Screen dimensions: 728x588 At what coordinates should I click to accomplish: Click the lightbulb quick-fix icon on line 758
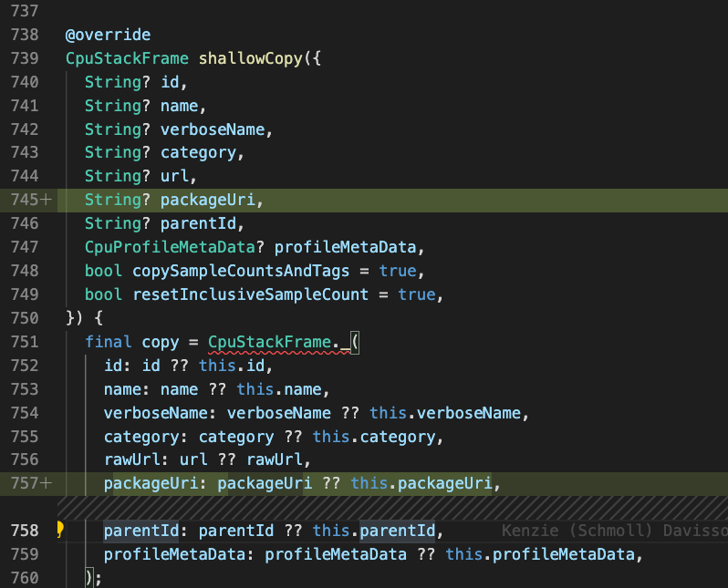[60, 530]
